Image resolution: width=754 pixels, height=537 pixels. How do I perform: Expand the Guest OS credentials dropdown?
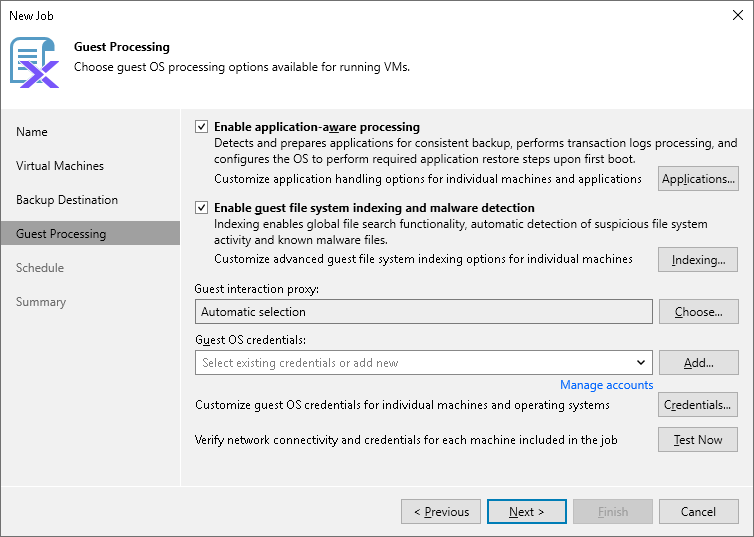click(640, 363)
